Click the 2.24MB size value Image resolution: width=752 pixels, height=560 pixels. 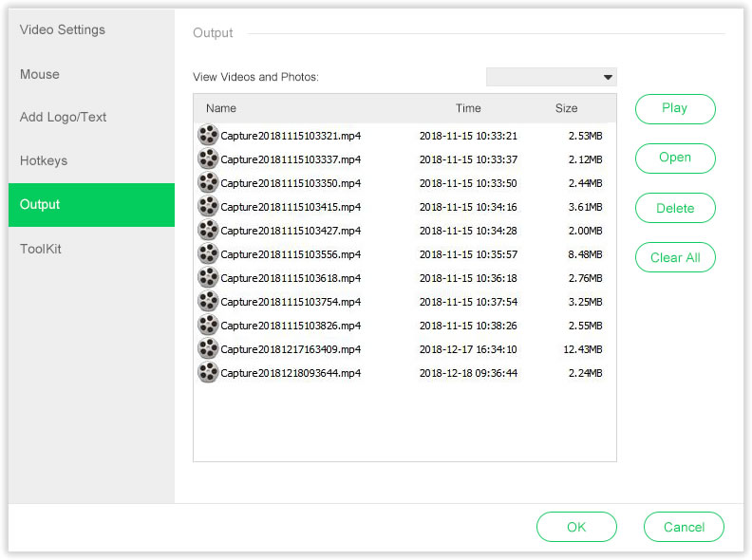pyautogui.click(x=585, y=373)
